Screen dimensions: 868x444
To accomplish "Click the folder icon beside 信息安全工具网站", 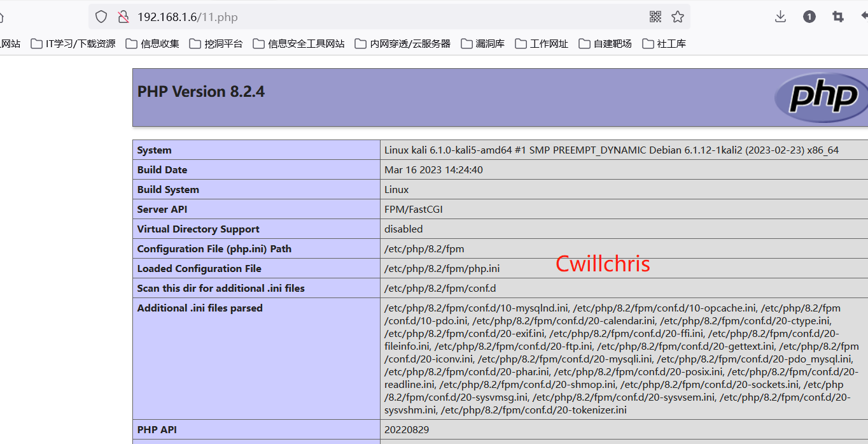I will (x=258, y=43).
